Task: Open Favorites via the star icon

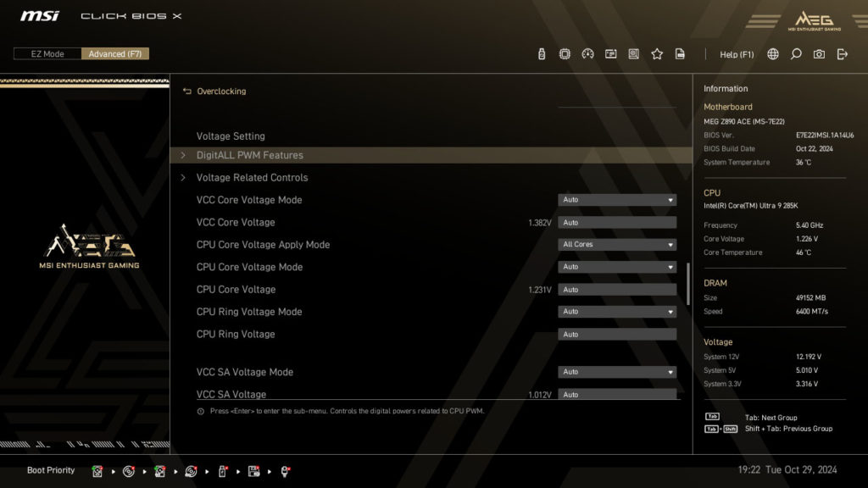Action: 657,53
